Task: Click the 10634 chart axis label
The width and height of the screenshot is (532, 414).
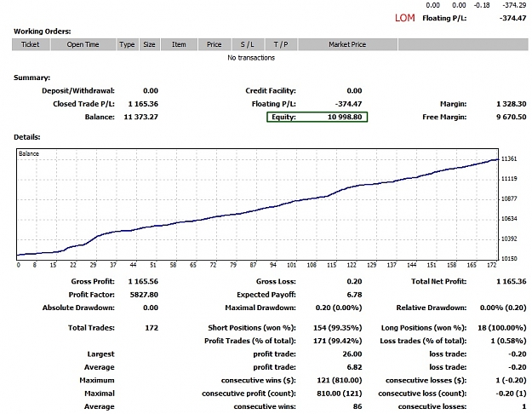Action: click(x=509, y=219)
